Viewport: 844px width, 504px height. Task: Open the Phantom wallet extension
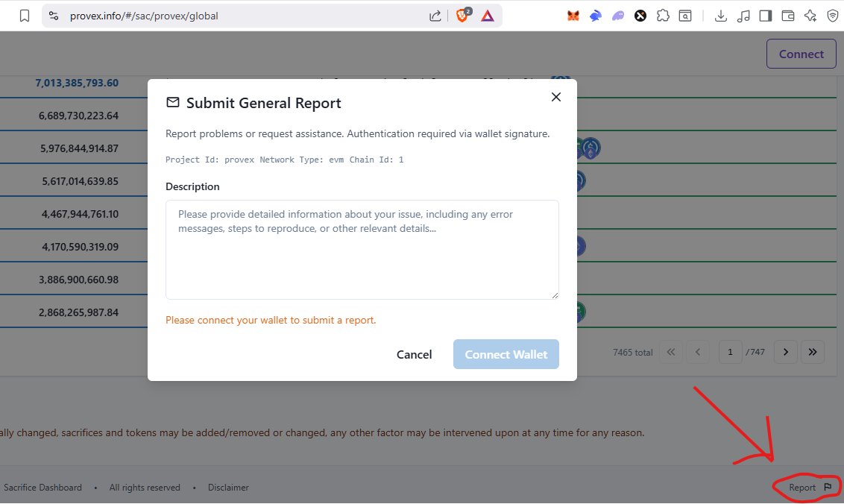[617, 15]
